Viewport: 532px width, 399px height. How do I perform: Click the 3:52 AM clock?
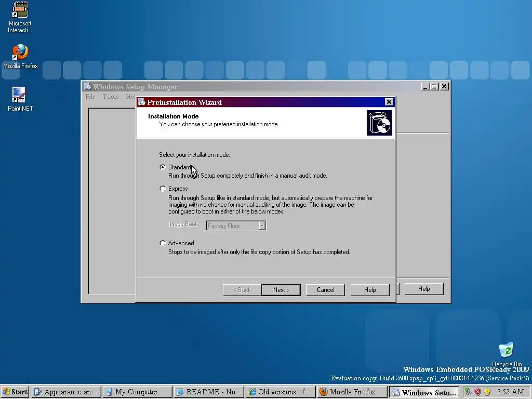510,392
